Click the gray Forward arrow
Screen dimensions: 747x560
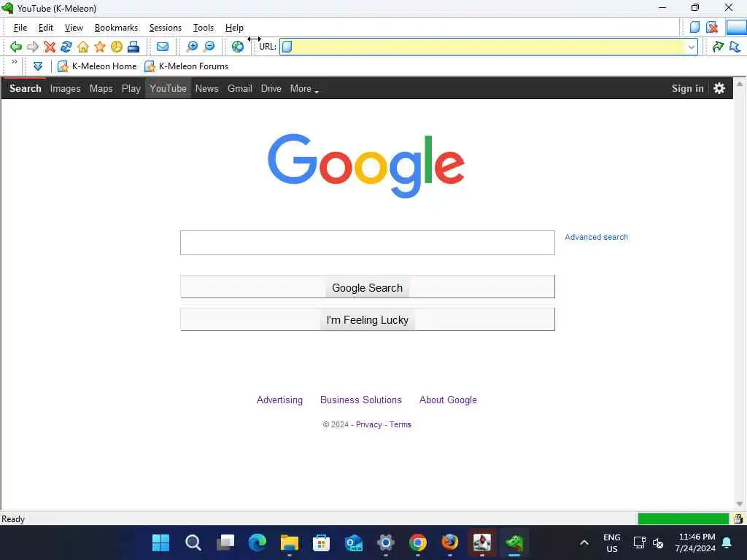(x=33, y=47)
